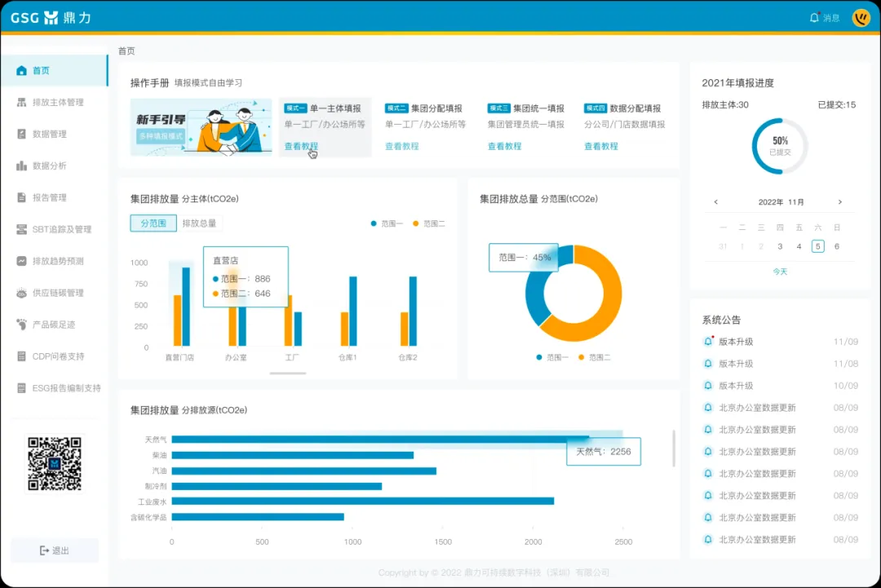The image size is (881, 588).
Task: Toggle 范围二 legend in bar chart
Action: click(x=428, y=223)
